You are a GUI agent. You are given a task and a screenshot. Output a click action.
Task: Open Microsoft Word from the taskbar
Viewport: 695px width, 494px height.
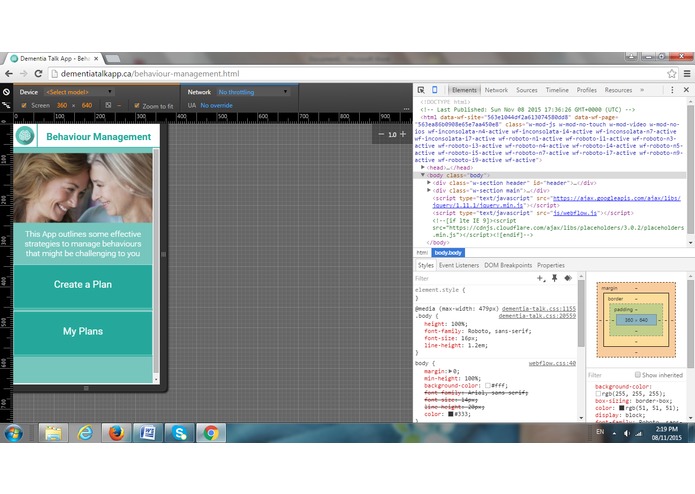(x=148, y=433)
